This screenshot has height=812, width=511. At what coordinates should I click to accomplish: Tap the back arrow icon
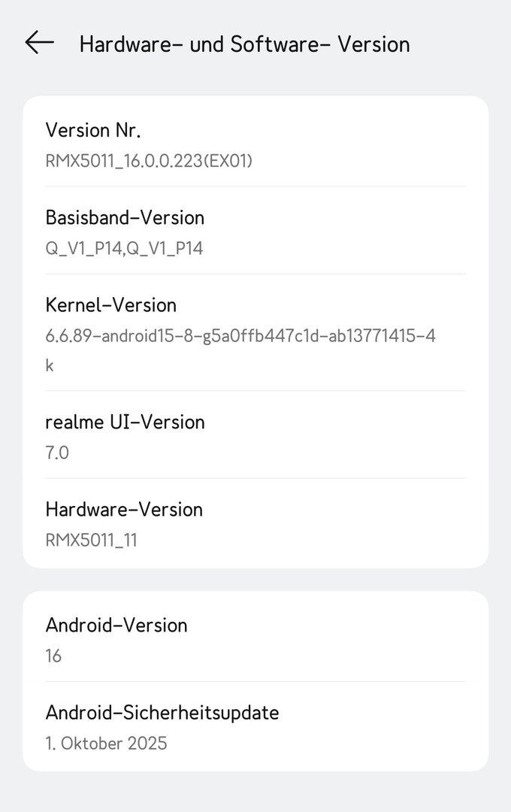[x=39, y=43]
